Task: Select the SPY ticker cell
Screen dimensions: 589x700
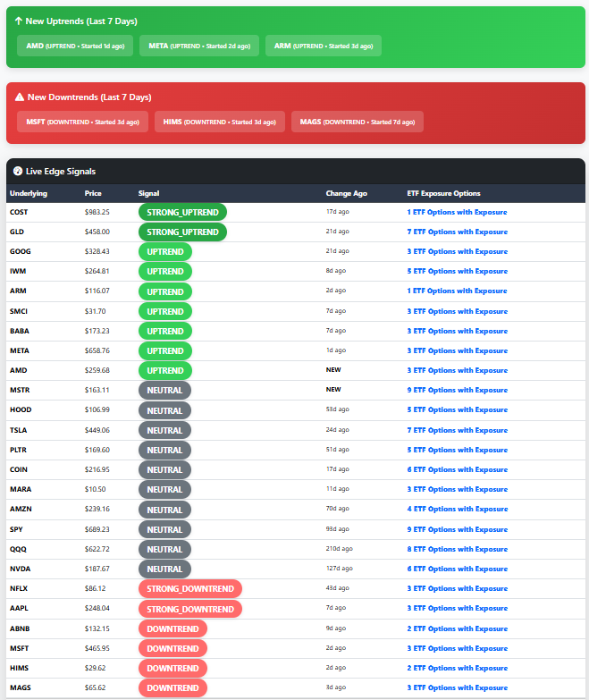Action: pyautogui.click(x=16, y=529)
